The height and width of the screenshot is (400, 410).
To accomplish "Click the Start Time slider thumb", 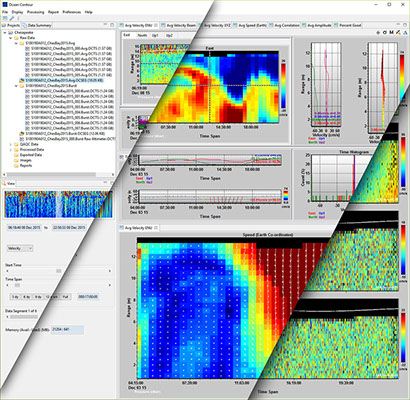I will pos(59,271).
